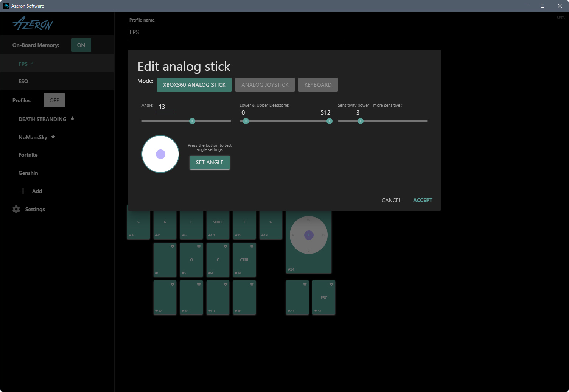Click the Settings gear icon in sidebar
Viewport: 569px width, 392px height.
[16, 209]
